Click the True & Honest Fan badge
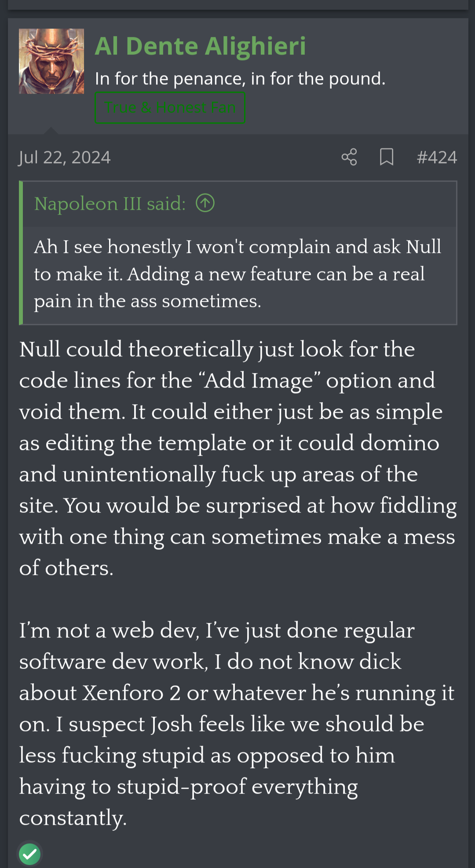 pos(170,107)
